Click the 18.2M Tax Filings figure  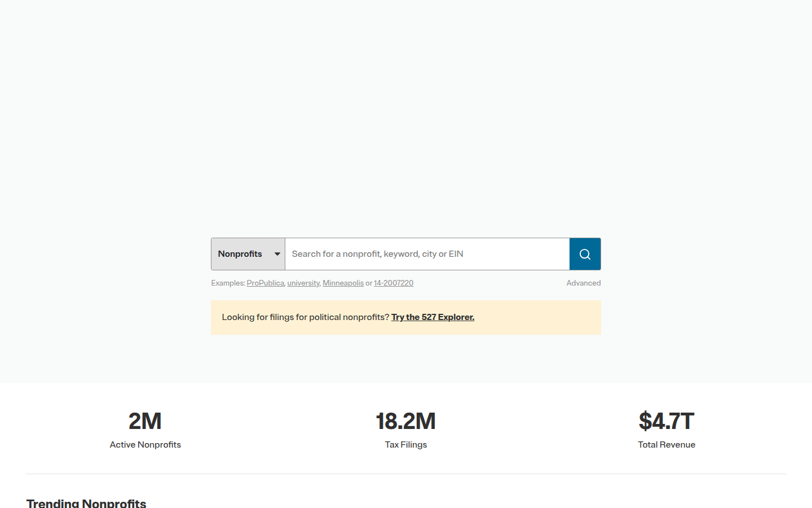coord(406,421)
